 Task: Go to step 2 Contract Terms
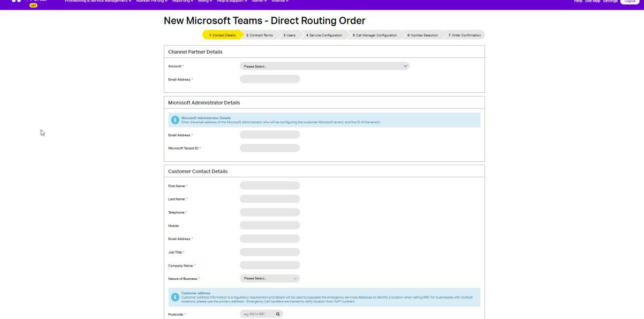click(x=259, y=35)
